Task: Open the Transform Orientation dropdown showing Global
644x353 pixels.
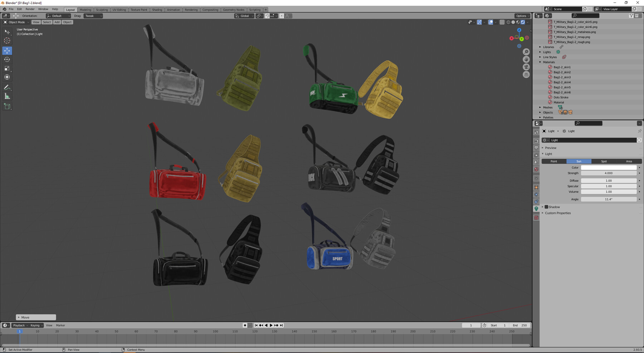Action: 244,16
